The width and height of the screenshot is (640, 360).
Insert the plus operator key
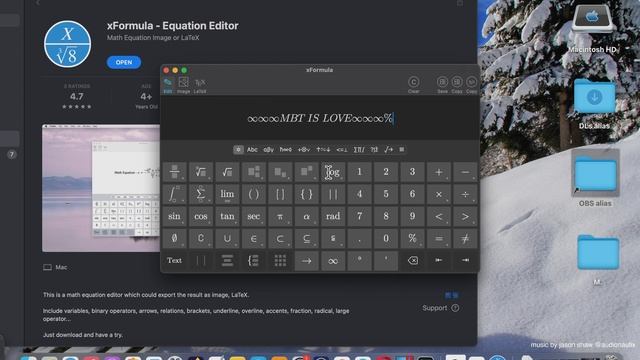click(x=439, y=172)
